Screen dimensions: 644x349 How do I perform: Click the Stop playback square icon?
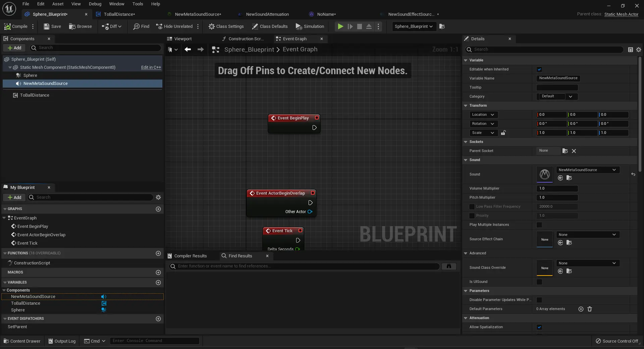(x=360, y=27)
